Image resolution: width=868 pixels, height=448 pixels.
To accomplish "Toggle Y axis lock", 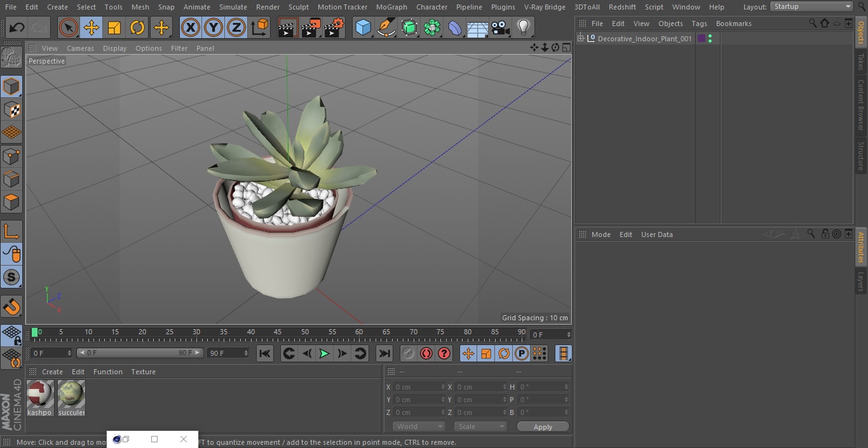I will pyautogui.click(x=214, y=27).
